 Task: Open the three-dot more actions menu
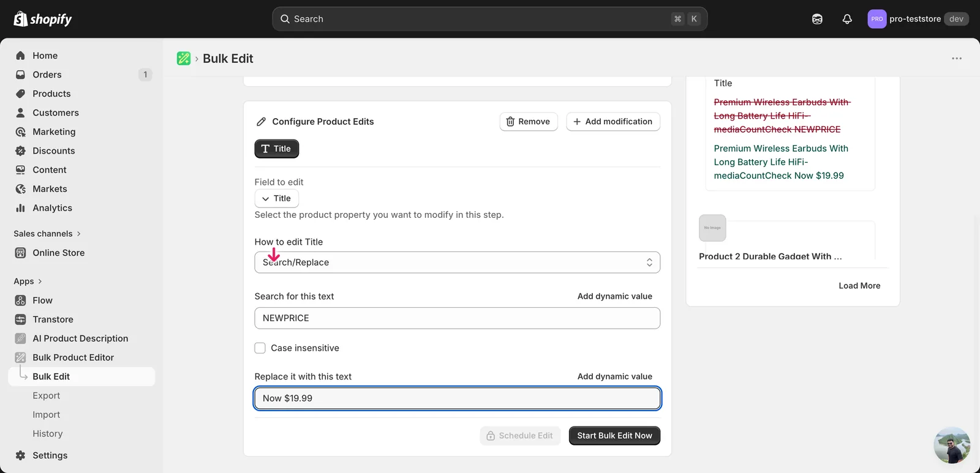[957, 59]
